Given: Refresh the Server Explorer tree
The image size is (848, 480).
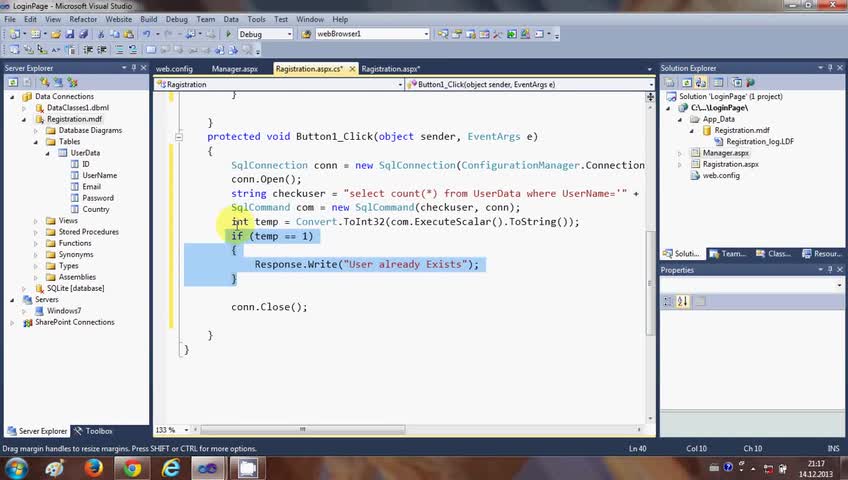Looking at the screenshot, I should click(13, 82).
